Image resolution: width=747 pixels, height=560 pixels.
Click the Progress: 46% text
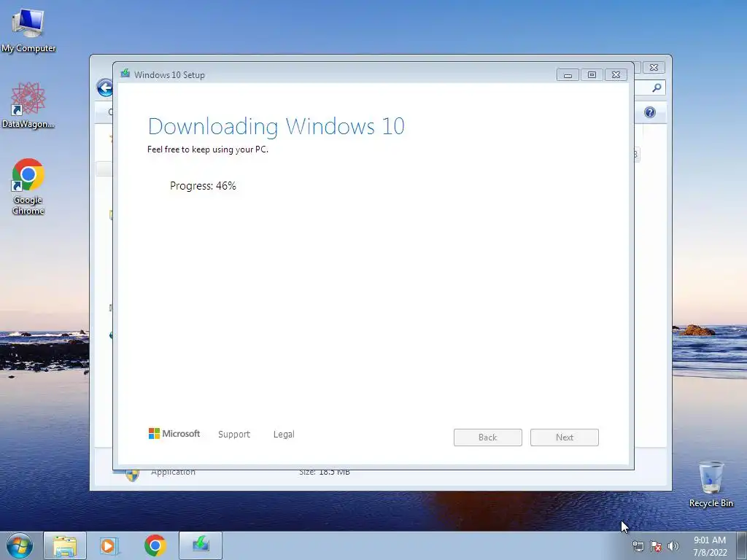coord(203,186)
